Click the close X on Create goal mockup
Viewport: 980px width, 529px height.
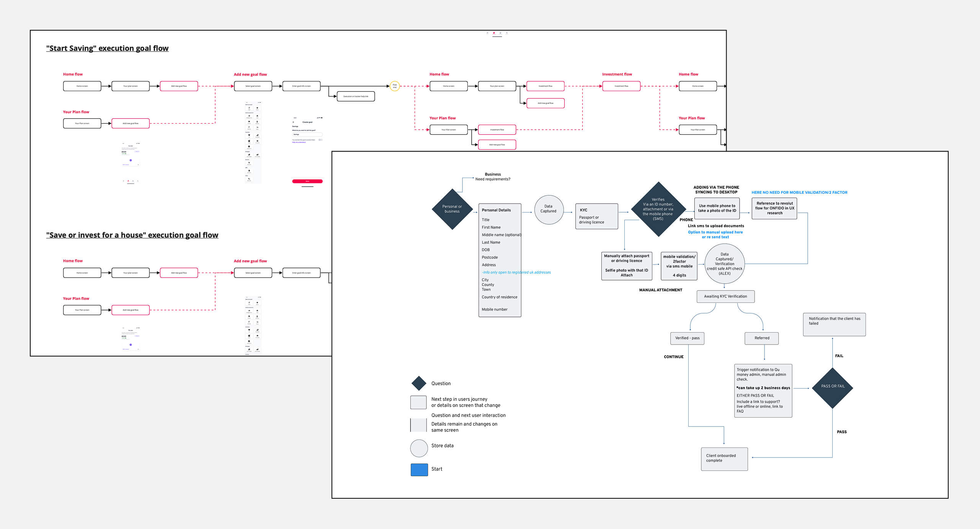click(294, 122)
